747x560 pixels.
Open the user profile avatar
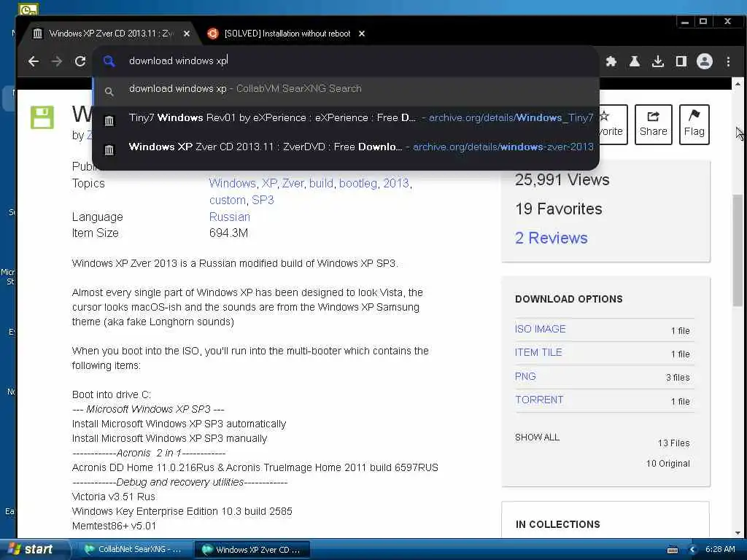click(x=705, y=61)
